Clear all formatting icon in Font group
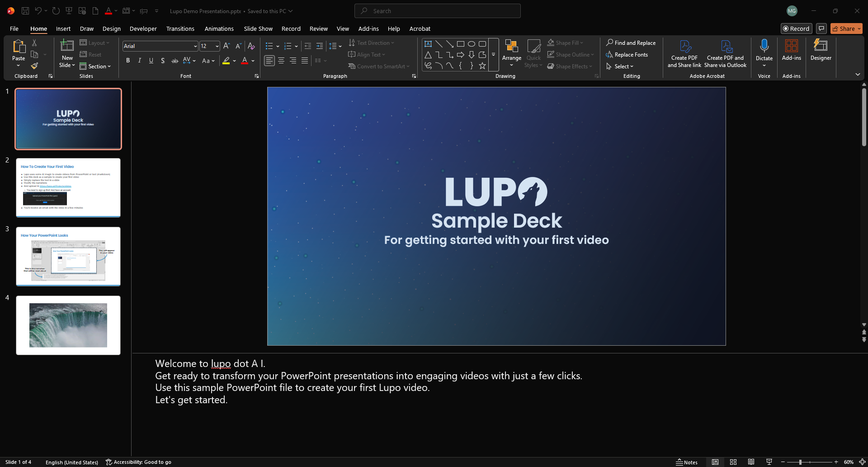This screenshot has width=868, height=467. (x=251, y=46)
